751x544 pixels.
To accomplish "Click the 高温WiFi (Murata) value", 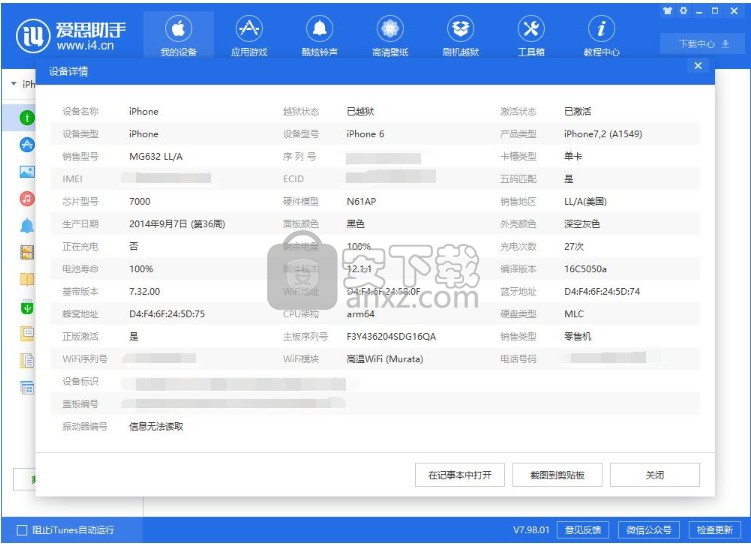I will [385, 359].
